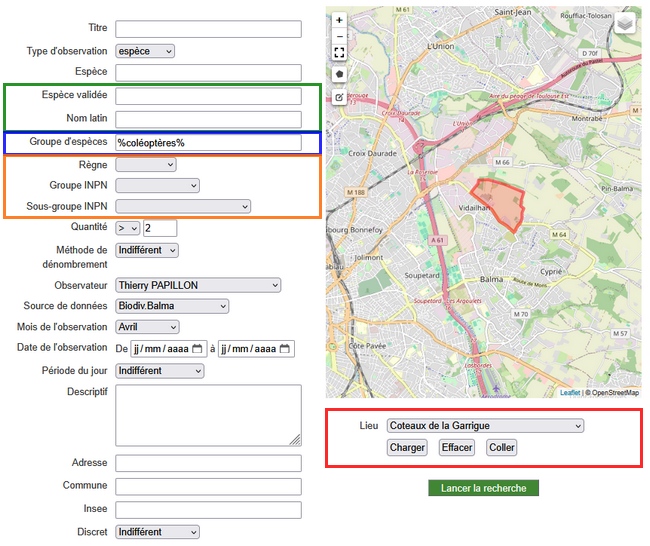Click the red polygon on the map
The width and height of the screenshot is (650, 546).
tap(498, 203)
